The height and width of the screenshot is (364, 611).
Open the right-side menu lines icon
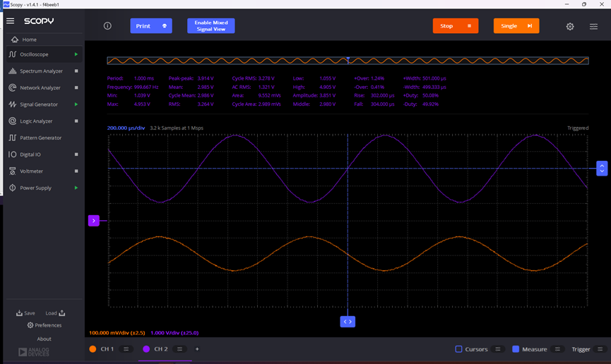(x=593, y=27)
